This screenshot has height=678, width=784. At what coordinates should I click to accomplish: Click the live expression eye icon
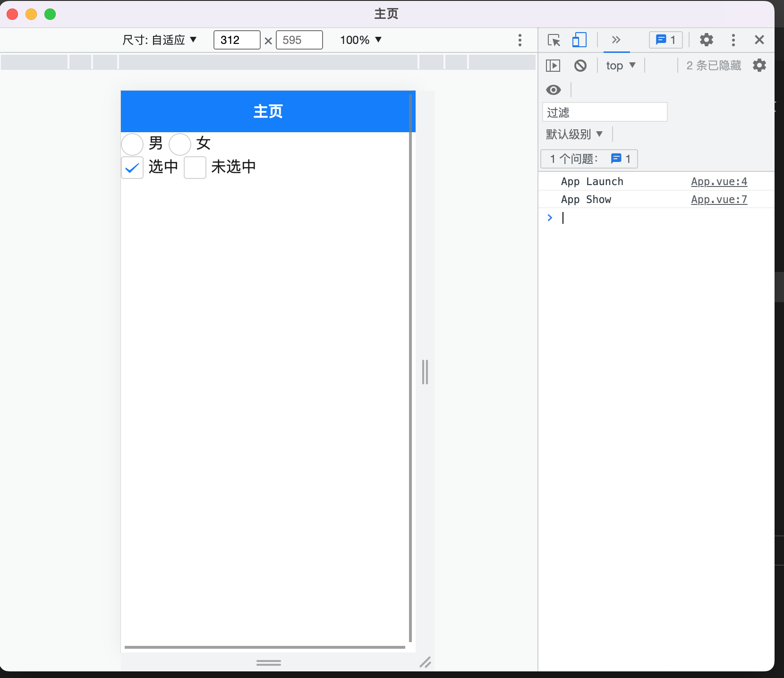click(x=554, y=90)
